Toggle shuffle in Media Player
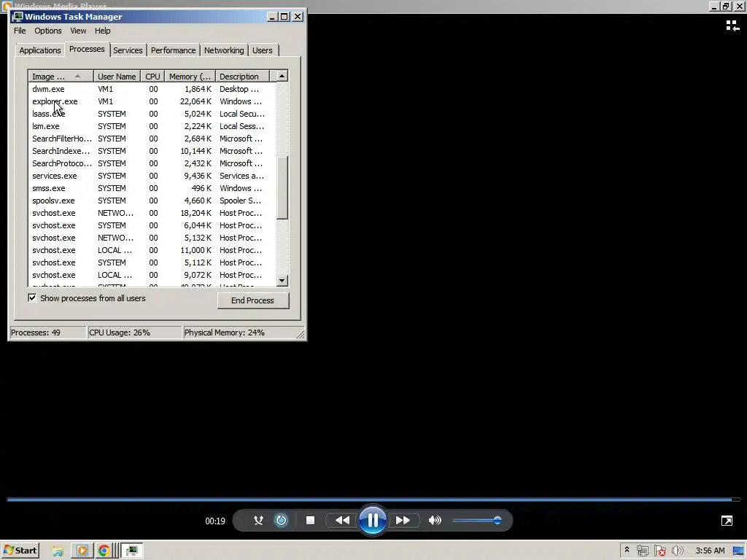 258,520
